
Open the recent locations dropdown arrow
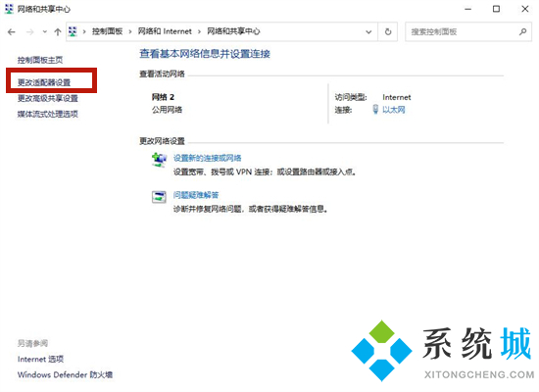click(45, 32)
